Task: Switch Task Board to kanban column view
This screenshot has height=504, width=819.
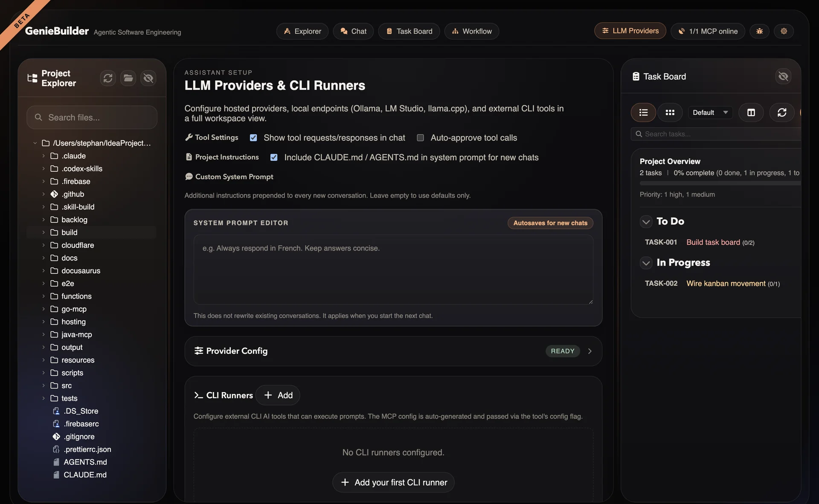Action: tap(751, 113)
